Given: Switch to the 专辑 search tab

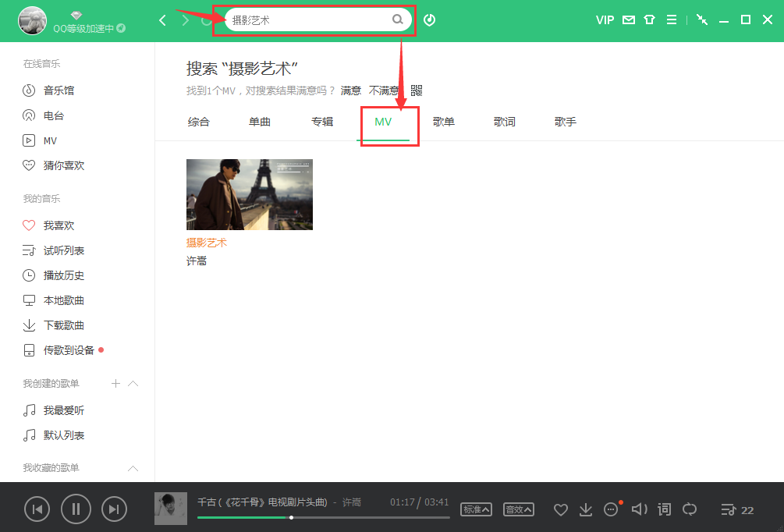Looking at the screenshot, I should (x=322, y=122).
